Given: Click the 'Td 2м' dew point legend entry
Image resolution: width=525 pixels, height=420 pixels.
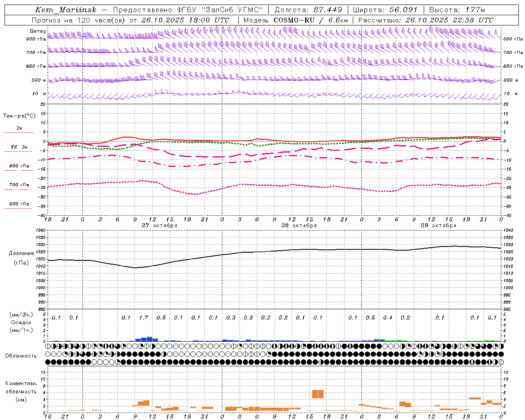Looking at the screenshot, I should pos(19,147).
